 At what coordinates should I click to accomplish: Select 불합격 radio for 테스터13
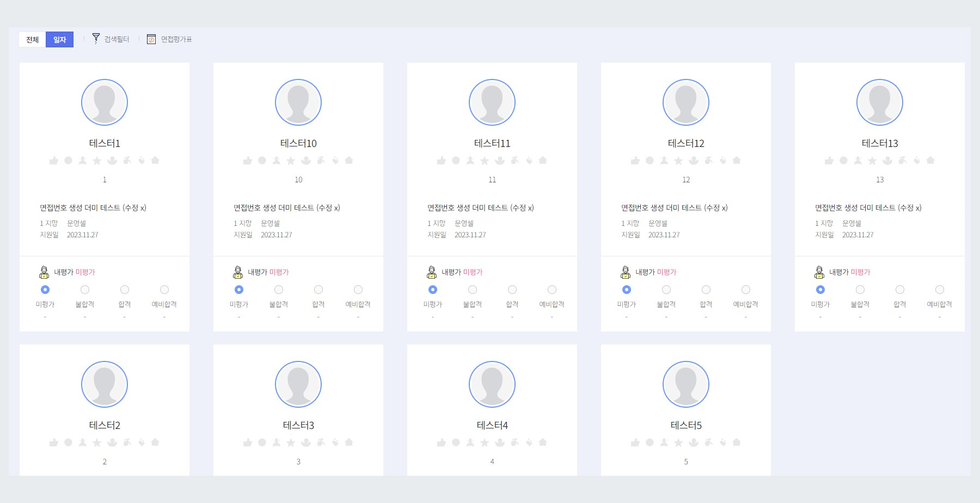pos(860,290)
